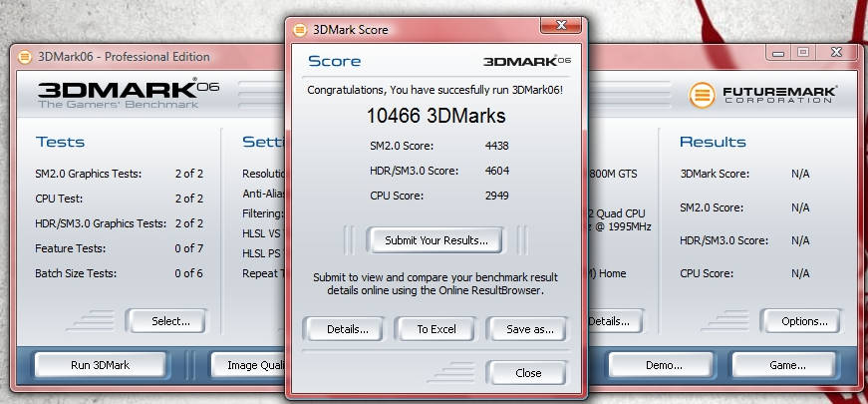Click the Results panel heading
Image resolution: width=868 pixels, height=404 pixels.
713,142
